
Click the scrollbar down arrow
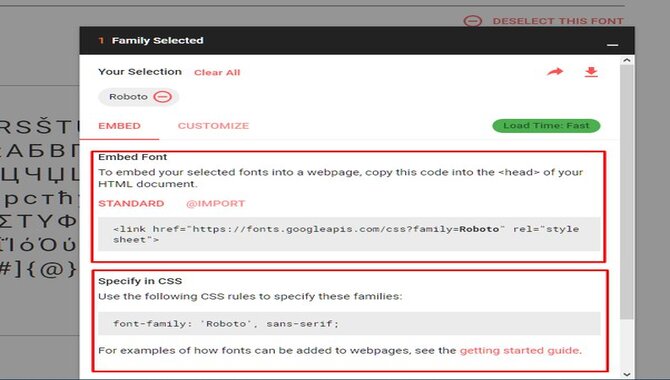pos(627,374)
